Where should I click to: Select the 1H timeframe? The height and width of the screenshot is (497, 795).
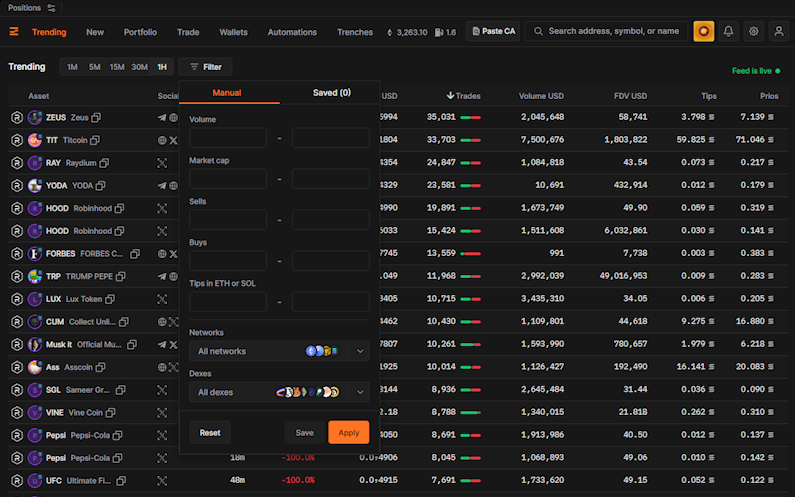tap(162, 67)
